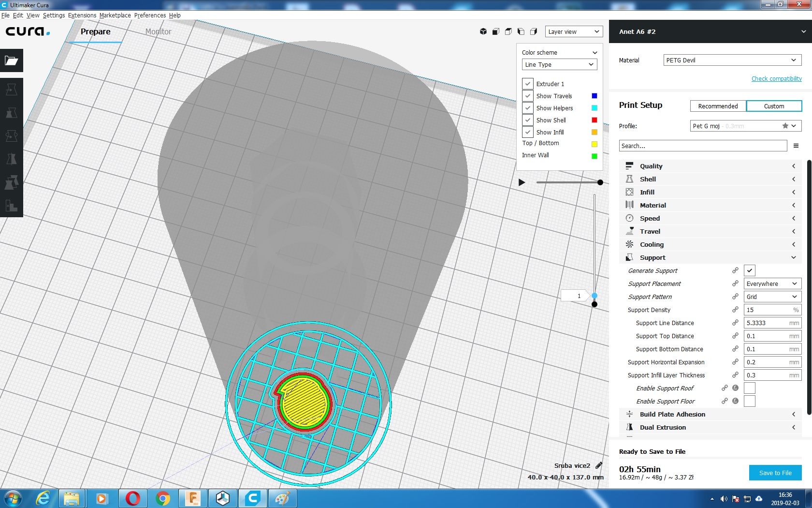
Task: Click the upper layer slider handle
Action: [x=594, y=296]
